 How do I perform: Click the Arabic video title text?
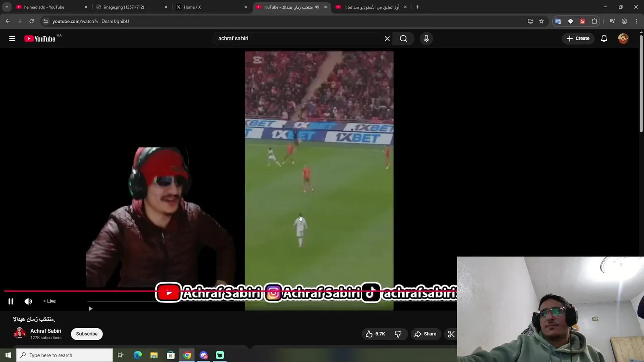34,319
